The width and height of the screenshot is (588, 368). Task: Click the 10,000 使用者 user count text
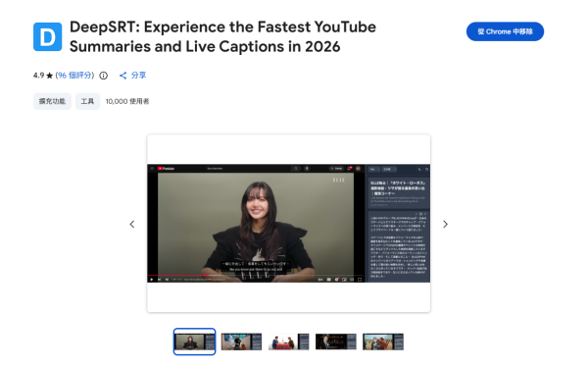click(x=127, y=101)
